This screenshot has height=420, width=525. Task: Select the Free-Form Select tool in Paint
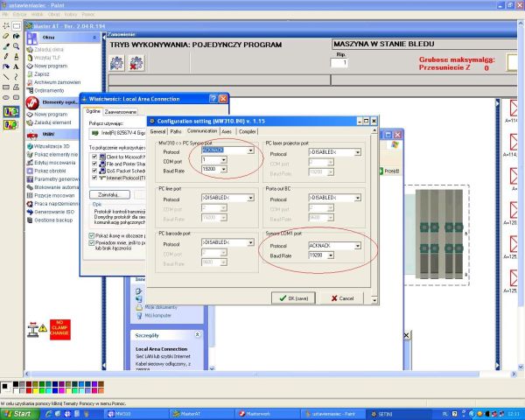[x=6, y=25]
